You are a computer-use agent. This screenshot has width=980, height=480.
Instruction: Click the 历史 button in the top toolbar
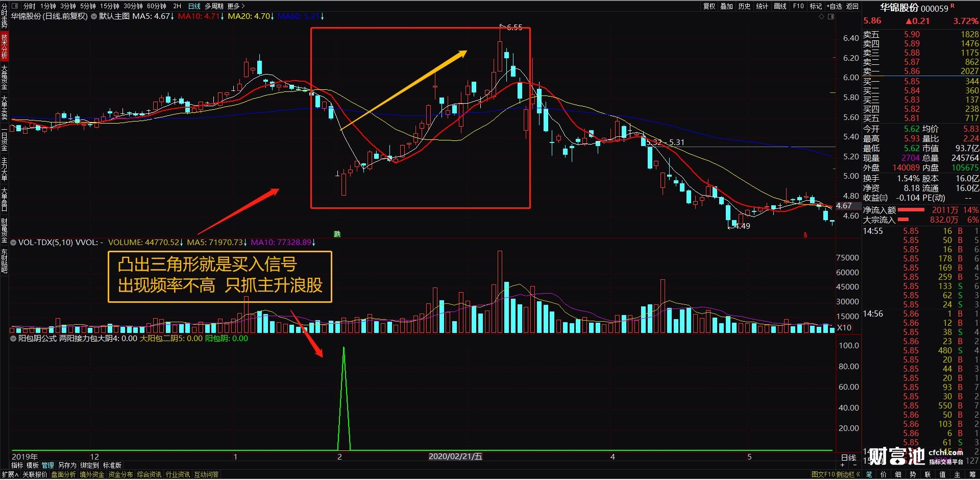(x=744, y=6)
